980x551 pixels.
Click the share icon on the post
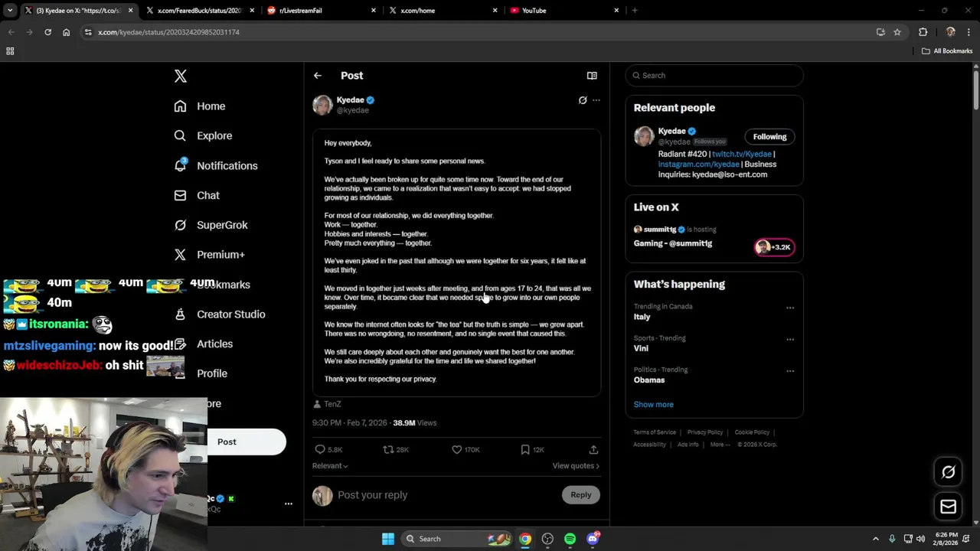[x=593, y=449]
